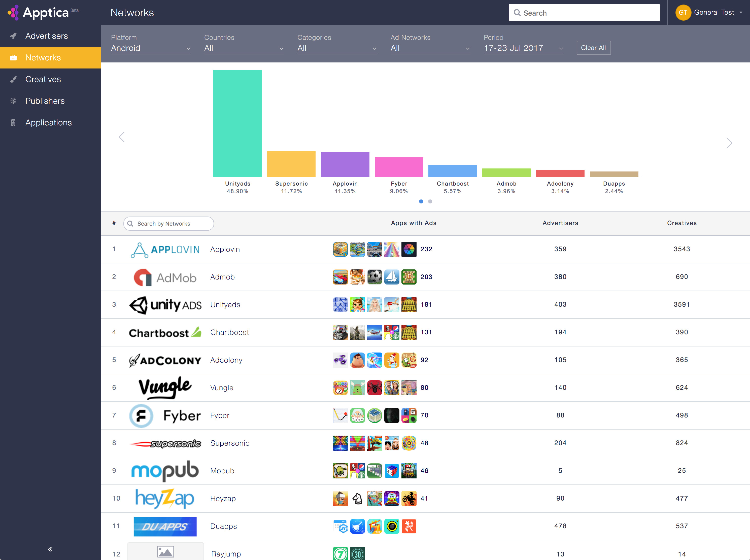This screenshot has width=750, height=560.
Task: Click the Applovin logo
Action: [x=165, y=250]
